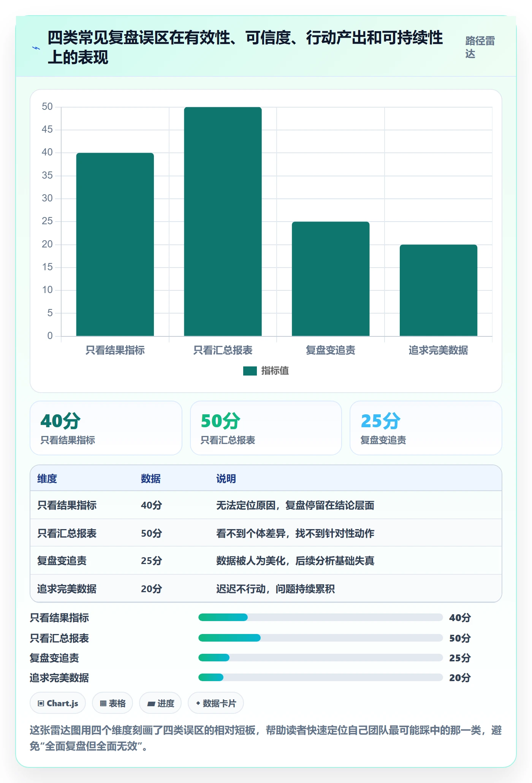Click the lightning bolt icon beside the title
This screenshot has width=532, height=783.
(36, 48)
